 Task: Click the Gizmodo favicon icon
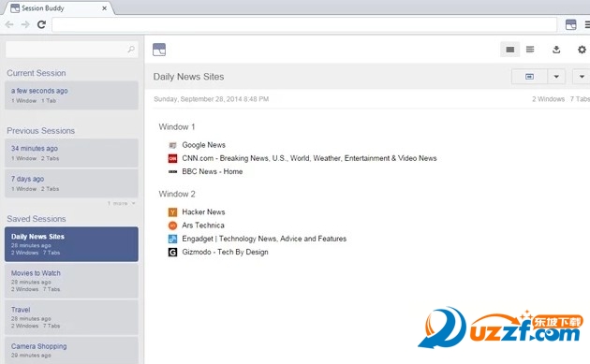coord(172,253)
